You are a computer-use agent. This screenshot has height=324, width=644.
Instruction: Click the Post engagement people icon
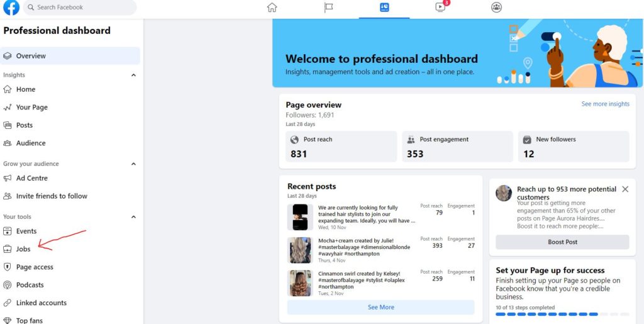tap(411, 140)
